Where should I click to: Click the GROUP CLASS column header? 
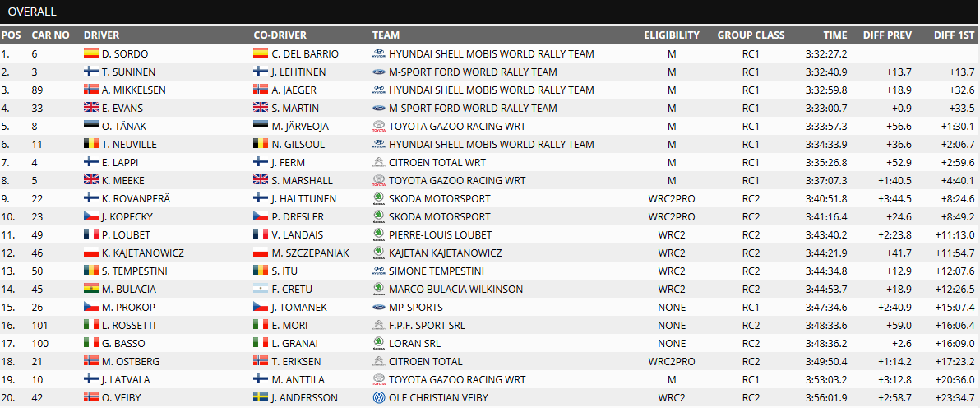point(751,35)
